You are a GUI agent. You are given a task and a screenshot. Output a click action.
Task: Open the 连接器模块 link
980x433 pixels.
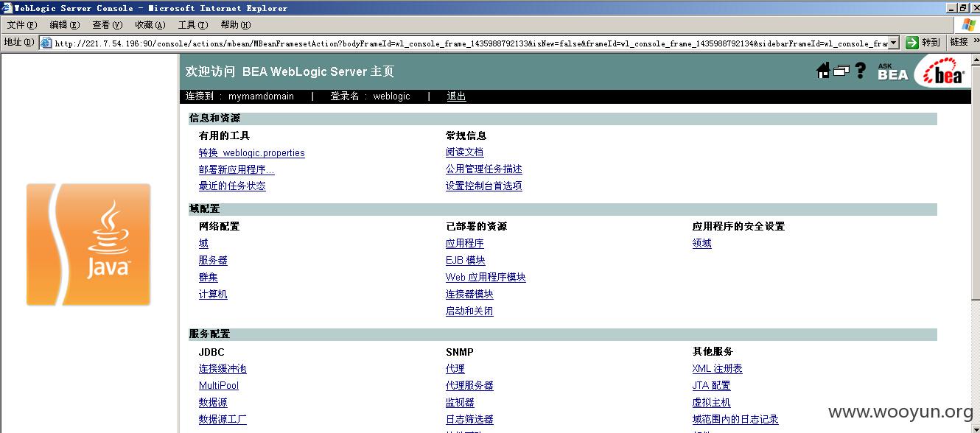[469, 295]
